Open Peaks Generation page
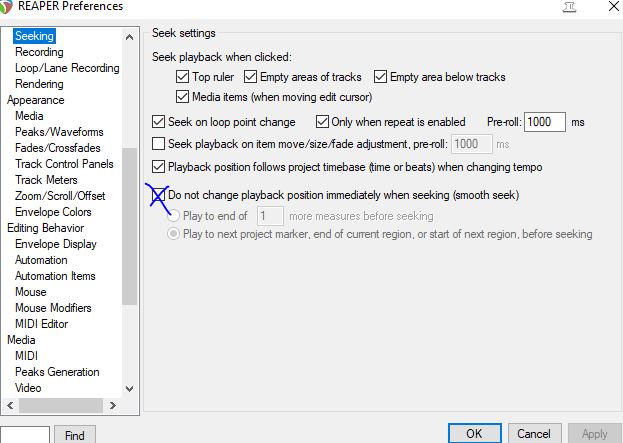The image size is (623, 443). point(57,371)
